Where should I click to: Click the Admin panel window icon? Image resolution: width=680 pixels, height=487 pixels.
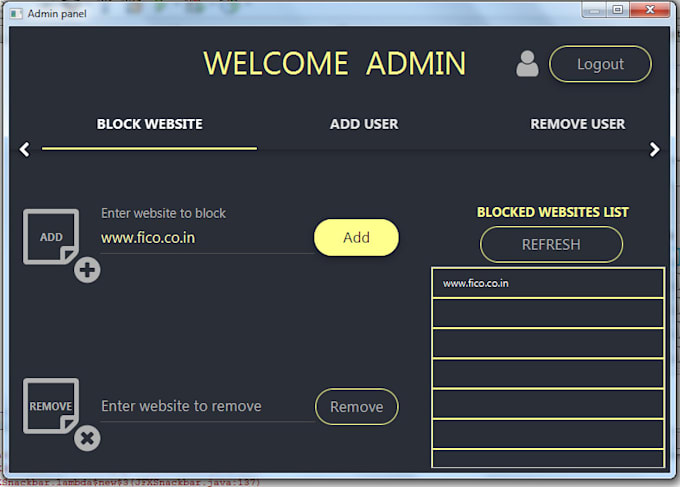tap(16, 14)
